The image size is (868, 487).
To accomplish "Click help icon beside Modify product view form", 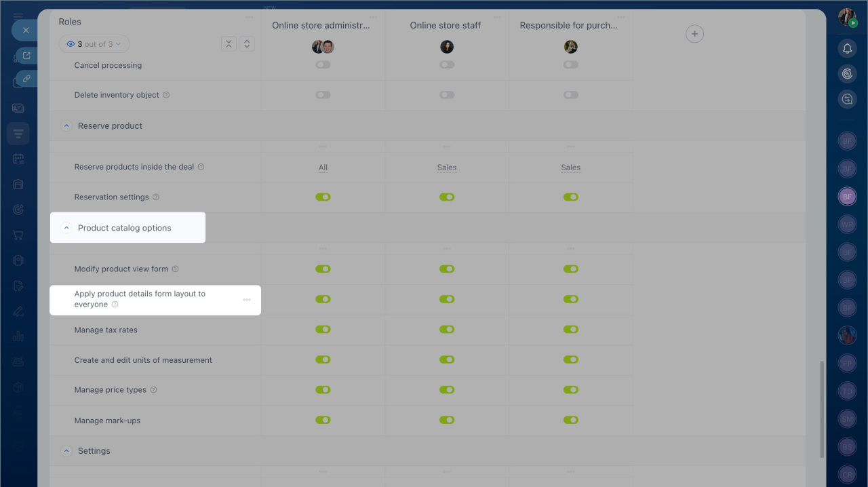I will point(175,269).
